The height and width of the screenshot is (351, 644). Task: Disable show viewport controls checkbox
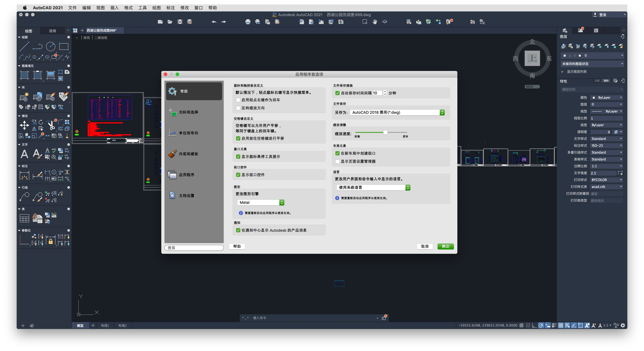coord(238,175)
